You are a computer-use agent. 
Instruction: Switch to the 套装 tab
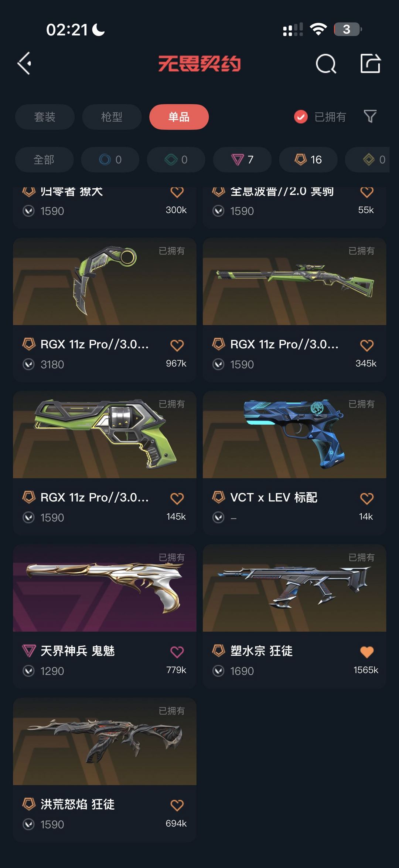45,117
